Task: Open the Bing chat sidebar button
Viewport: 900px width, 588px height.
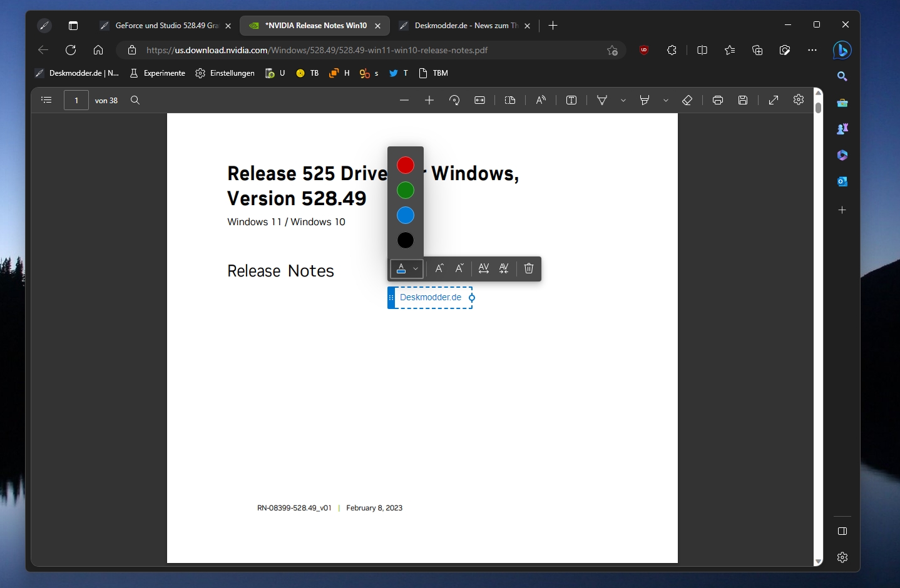Action: (x=842, y=50)
